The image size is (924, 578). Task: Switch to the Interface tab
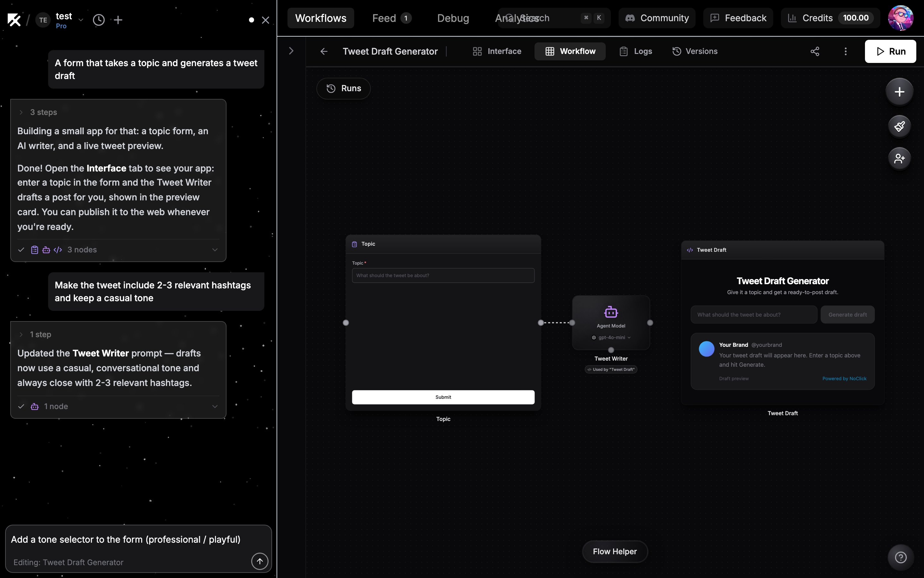pyautogui.click(x=497, y=51)
